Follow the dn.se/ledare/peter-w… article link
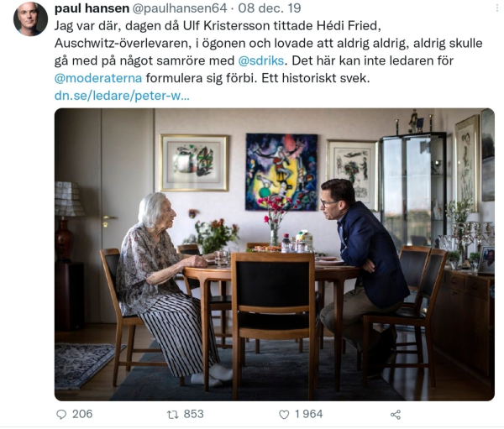This screenshot has width=504, height=429. [x=122, y=96]
